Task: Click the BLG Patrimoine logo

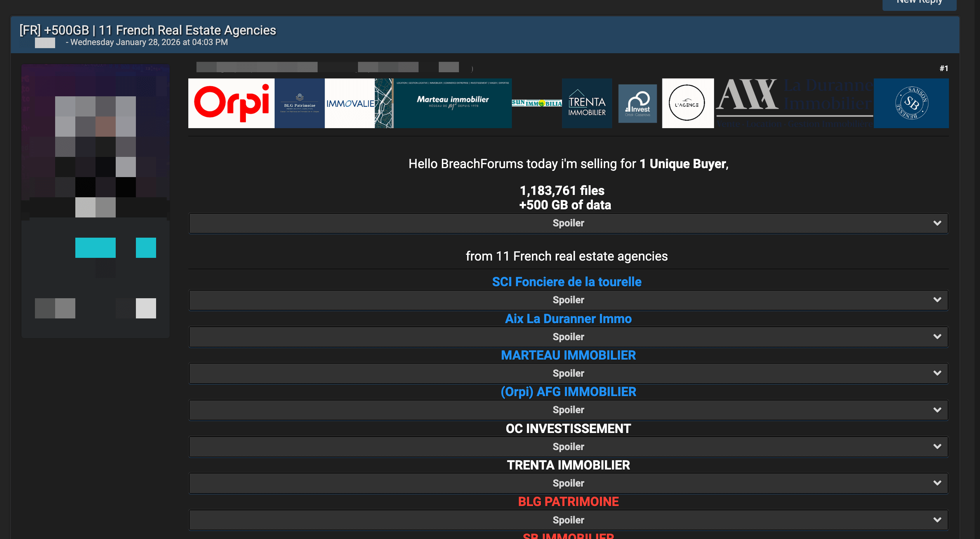Action: [x=299, y=103]
